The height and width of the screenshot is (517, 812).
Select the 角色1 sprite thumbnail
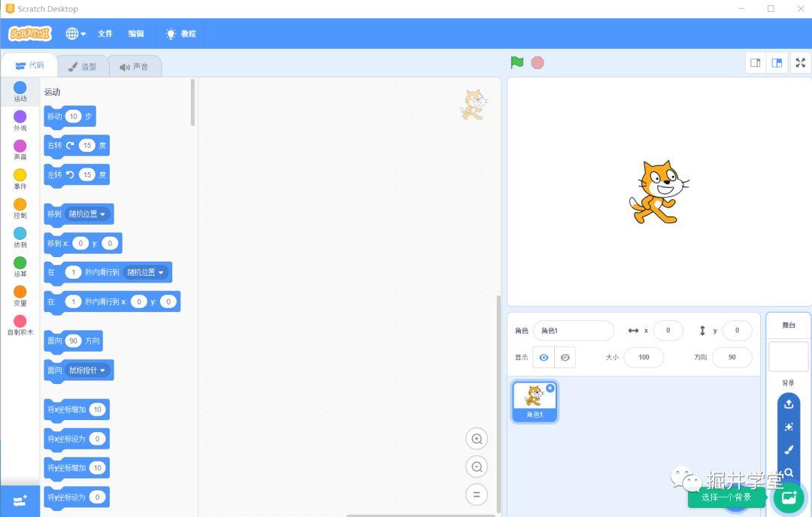pos(535,402)
